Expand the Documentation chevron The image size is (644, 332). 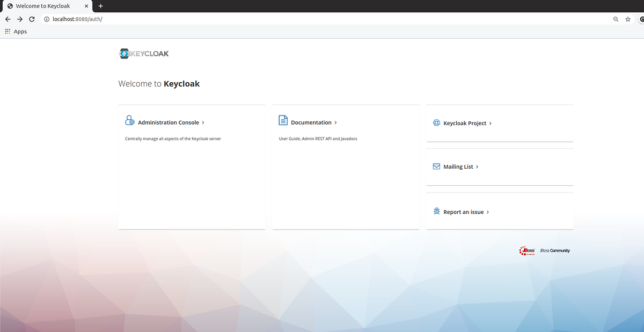tap(336, 122)
